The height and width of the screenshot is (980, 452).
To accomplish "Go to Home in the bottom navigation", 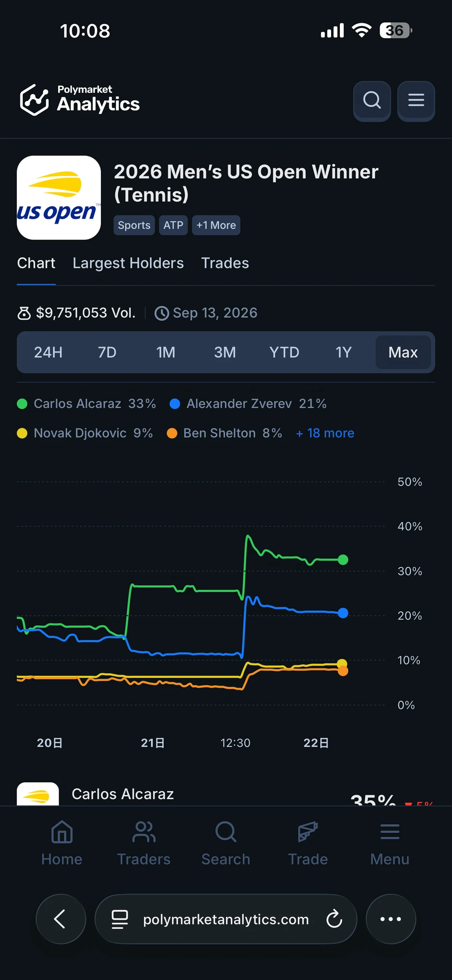I will coord(62,843).
